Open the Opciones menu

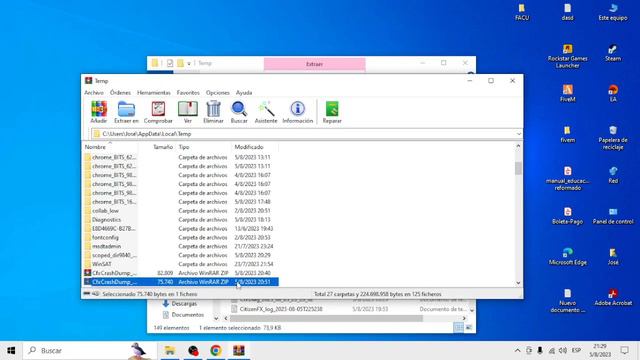pos(218,93)
